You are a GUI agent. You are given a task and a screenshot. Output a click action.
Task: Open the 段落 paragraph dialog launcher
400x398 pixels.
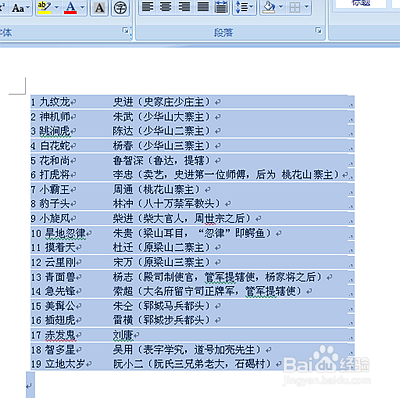pyautogui.click(x=319, y=31)
